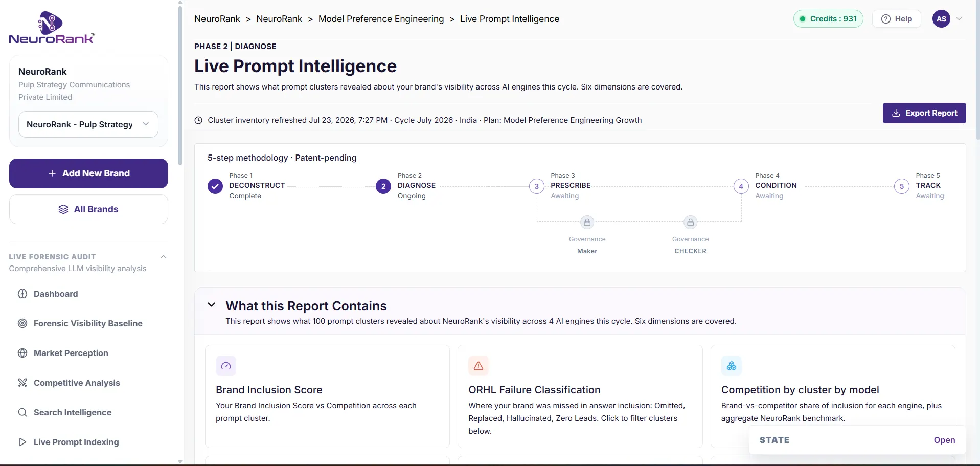Click the Market Perception globe icon
Screen dimensions: 980x466
[x=22, y=353]
